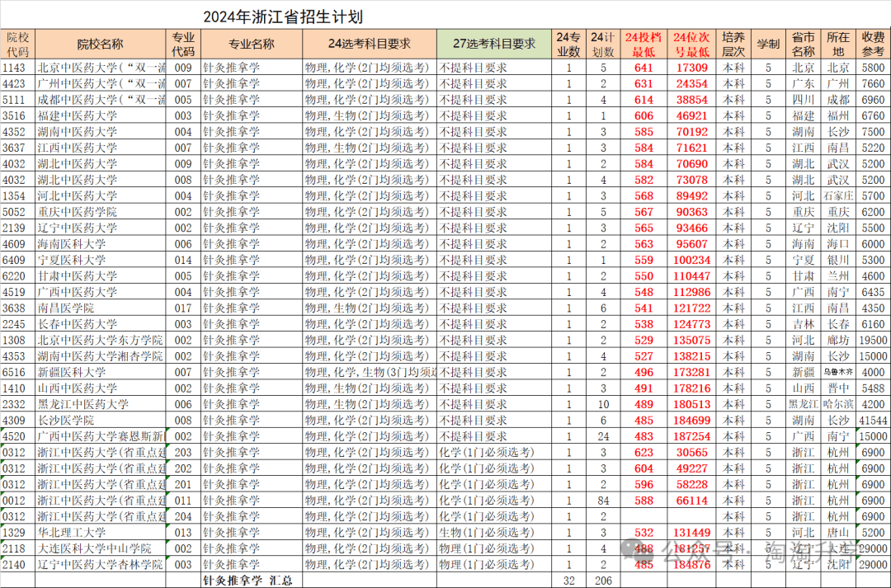Click the plan count 24
891x588 pixels.
(603, 436)
